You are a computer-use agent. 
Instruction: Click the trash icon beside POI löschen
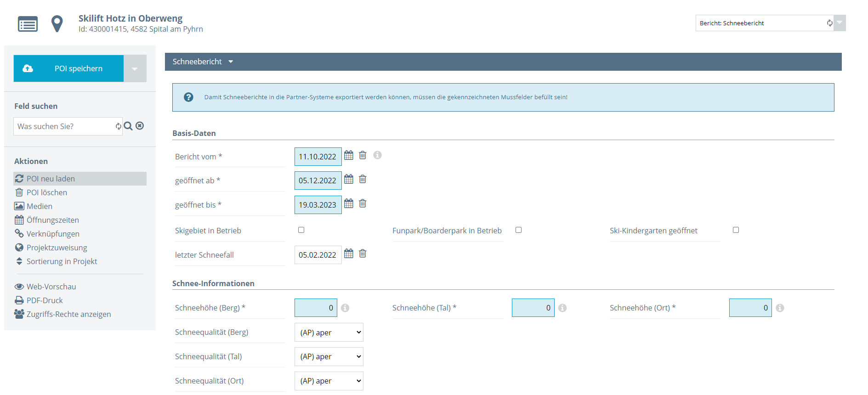(x=19, y=192)
